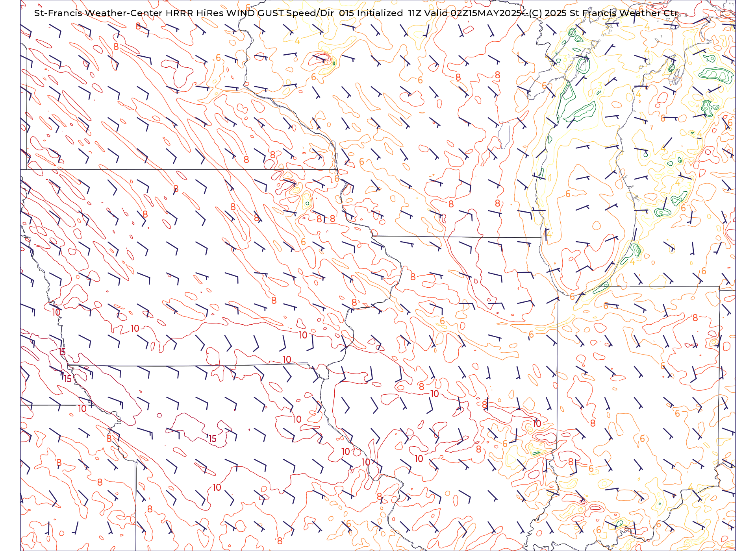This screenshot has height=551, width=756.
Task: Click the '(C) 2025 St Francis Weather Ctr' copyright text
Action: (603, 13)
